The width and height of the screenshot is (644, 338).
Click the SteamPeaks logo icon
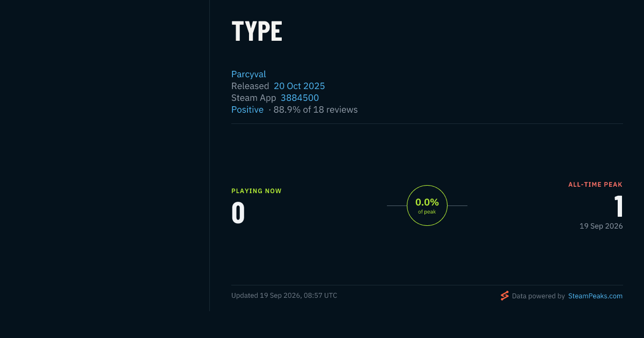tap(504, 296)
